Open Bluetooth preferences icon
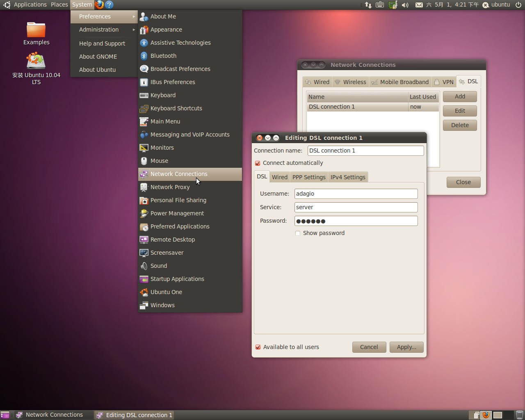 tap(144, 56)
